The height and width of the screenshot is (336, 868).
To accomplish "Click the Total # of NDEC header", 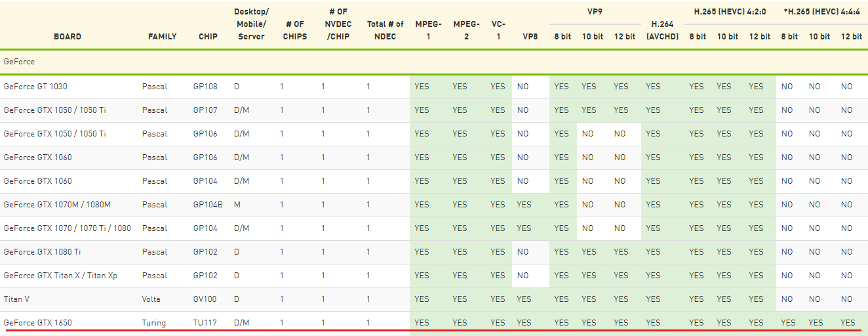I will (x=385, y=30).
